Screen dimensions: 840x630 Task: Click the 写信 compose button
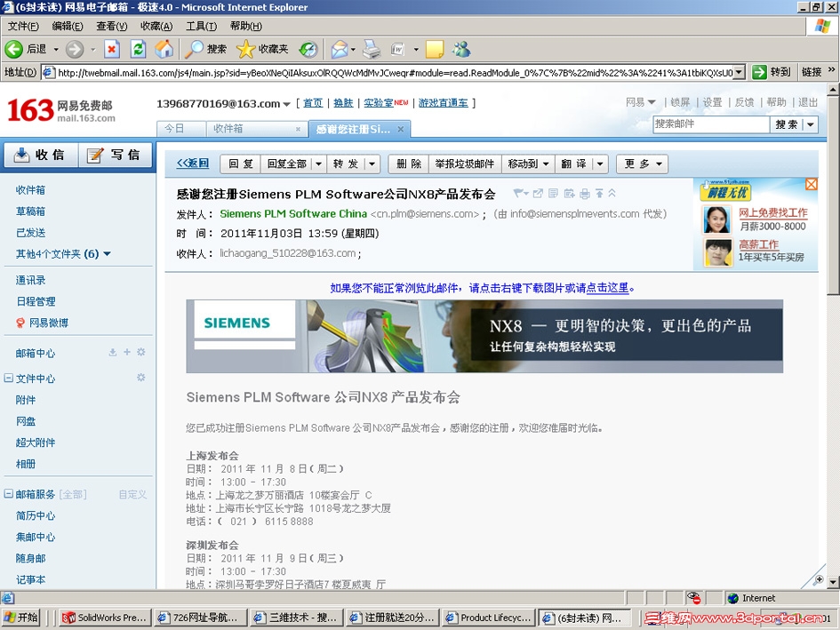(x=116, y=155)
